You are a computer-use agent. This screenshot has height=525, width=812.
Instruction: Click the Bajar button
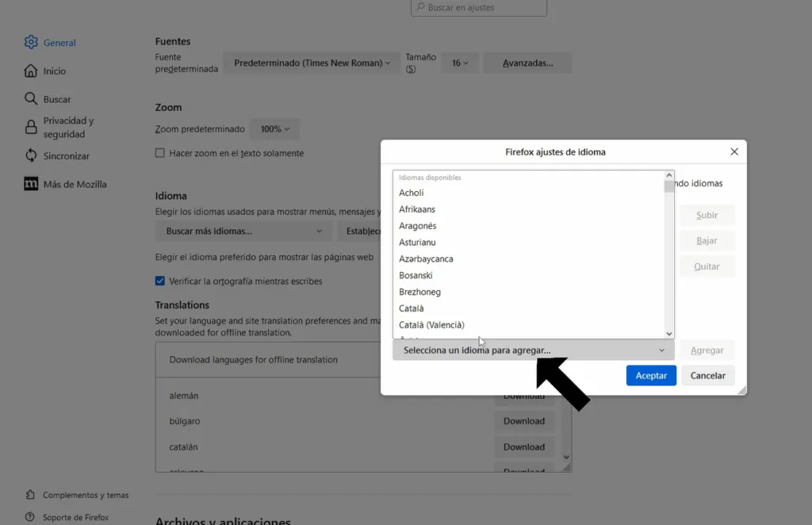707,240
